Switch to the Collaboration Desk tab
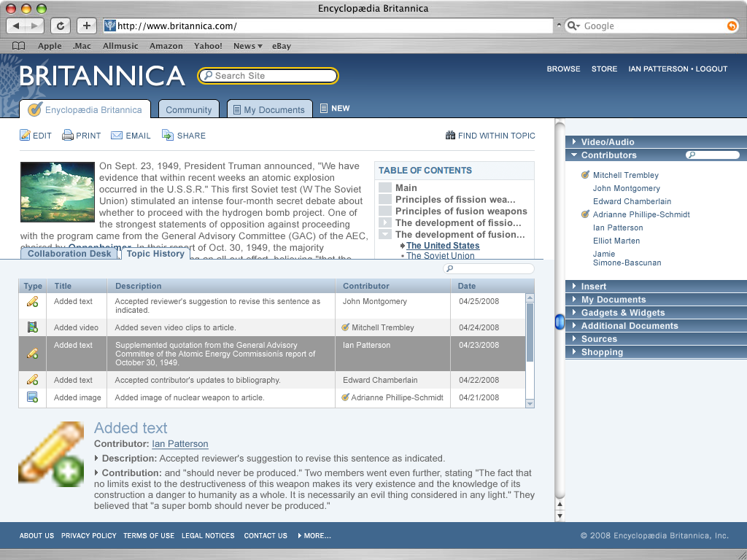747x560 pixels. [69, 253]
